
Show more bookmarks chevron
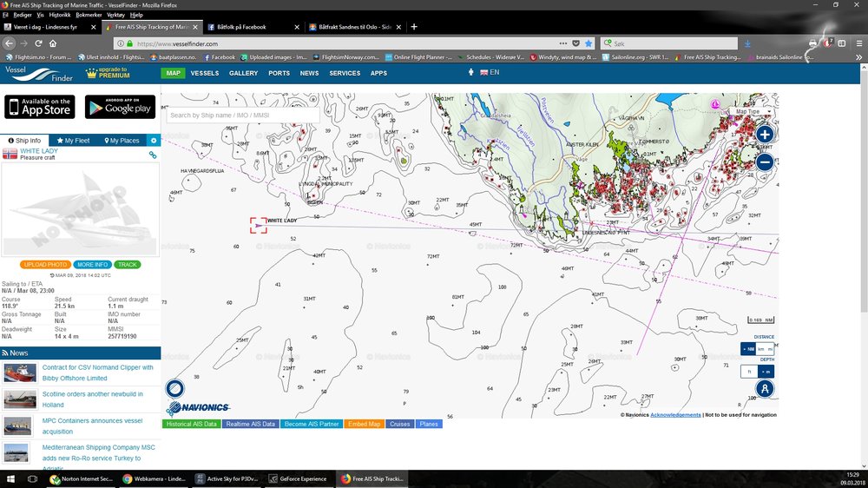858,57
